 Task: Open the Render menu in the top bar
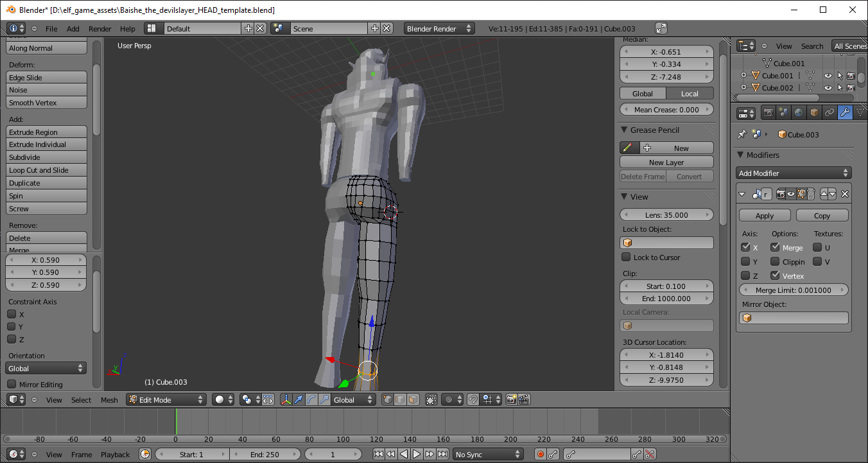pyautogui.click(x=100, y=29)
